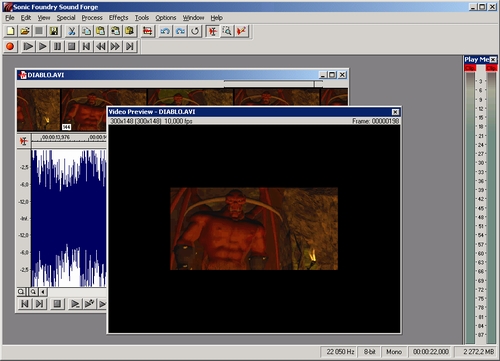Select the Edit tool in main toolbar

(212, 31)
